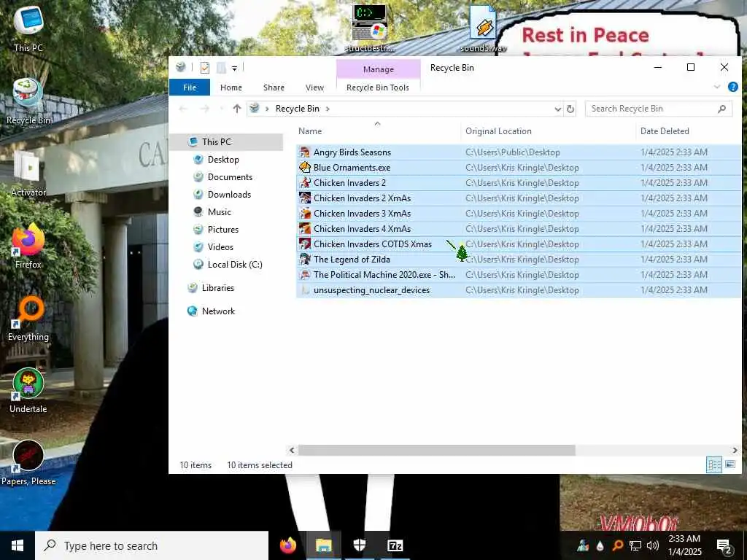Open 7-Zip from the taskbar
This screenshot has height=560, width=747.
click(395, 545)
